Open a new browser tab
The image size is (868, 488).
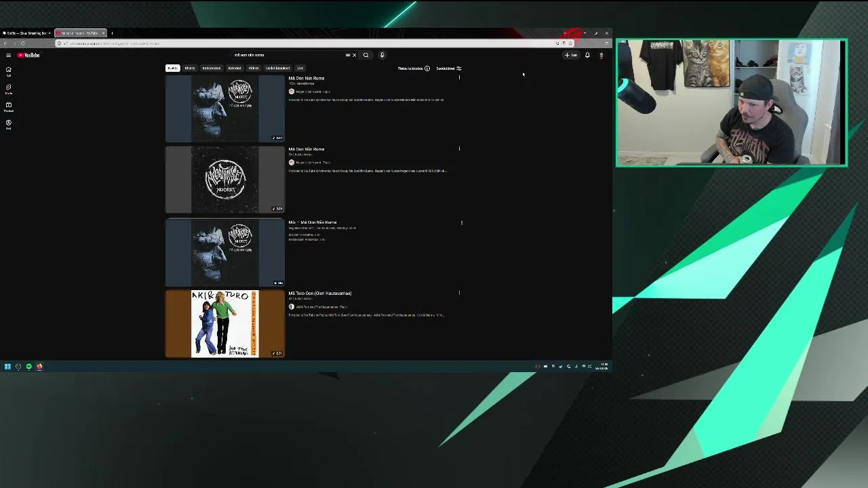coord(112,33)
